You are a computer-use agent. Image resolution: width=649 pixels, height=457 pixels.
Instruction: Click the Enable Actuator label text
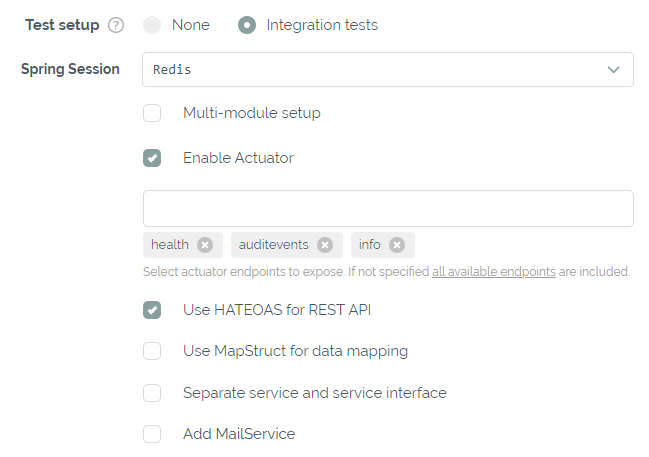238,158
